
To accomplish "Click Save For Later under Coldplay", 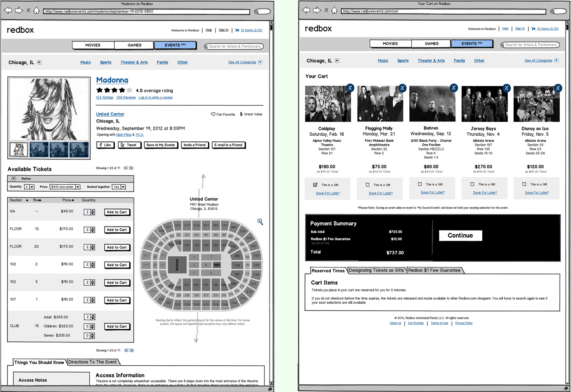I will coord(328,193).
